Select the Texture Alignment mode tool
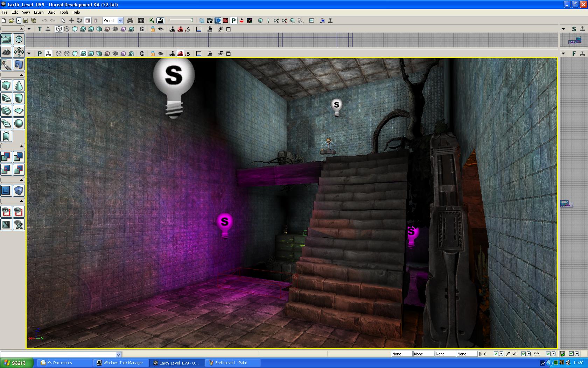 (x=19, y=52)
